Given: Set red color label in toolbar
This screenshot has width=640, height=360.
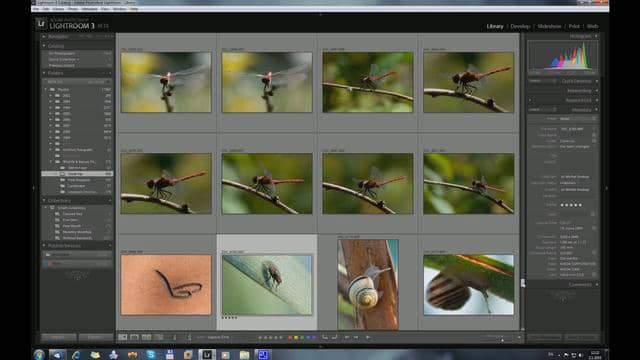Looking at the screenshot, I should coord(290,338).
